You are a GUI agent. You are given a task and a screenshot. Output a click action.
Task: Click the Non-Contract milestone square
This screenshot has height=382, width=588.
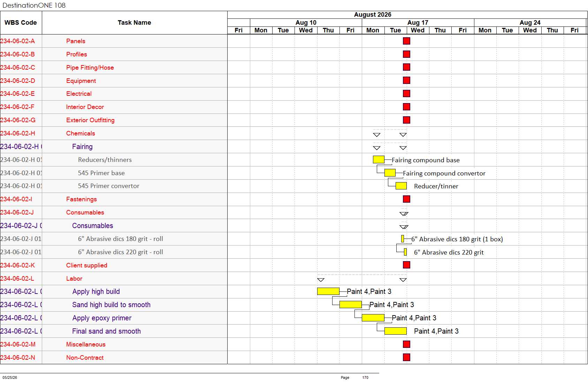click(x=406, y=357)
